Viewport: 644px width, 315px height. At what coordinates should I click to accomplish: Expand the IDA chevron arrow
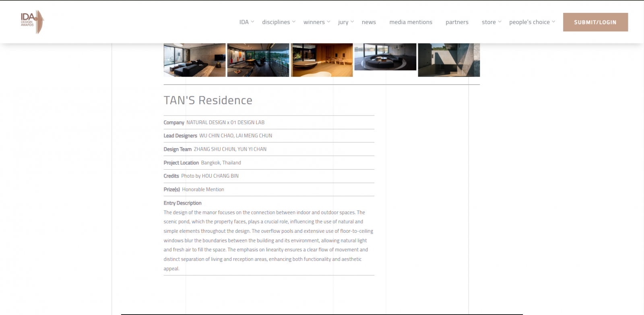[252, 22]
